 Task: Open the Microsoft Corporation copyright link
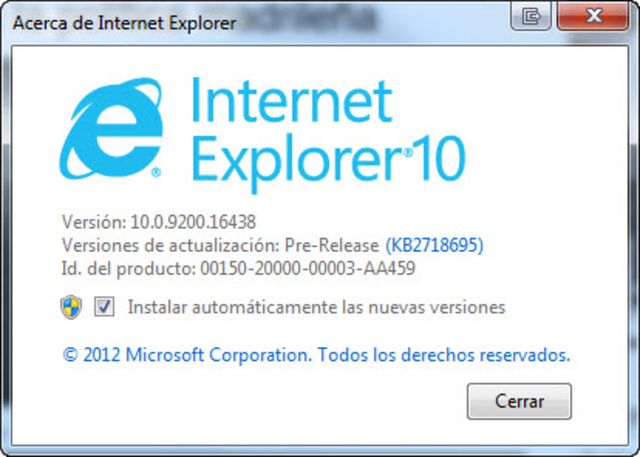pos(316,355)
